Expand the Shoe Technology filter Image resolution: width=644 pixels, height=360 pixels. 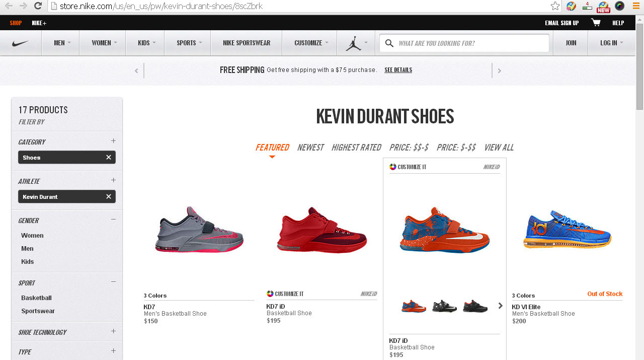pyautogui.click(x=113, y=331)
